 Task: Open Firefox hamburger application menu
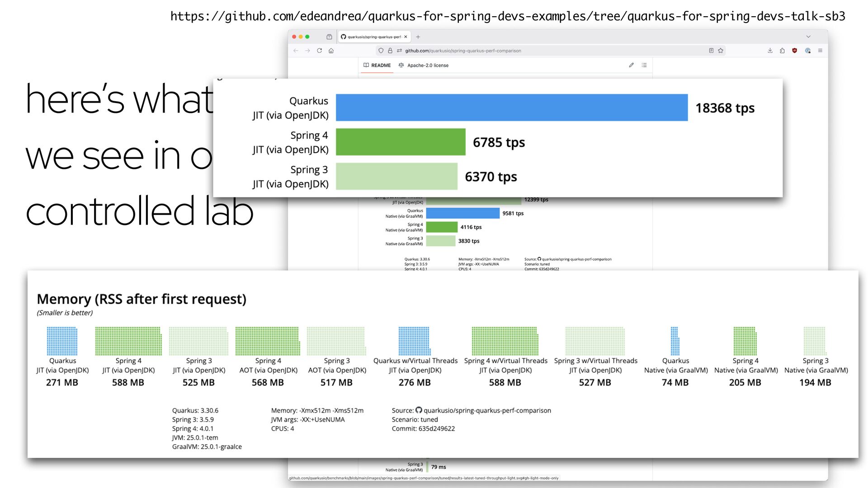(820, 51)
